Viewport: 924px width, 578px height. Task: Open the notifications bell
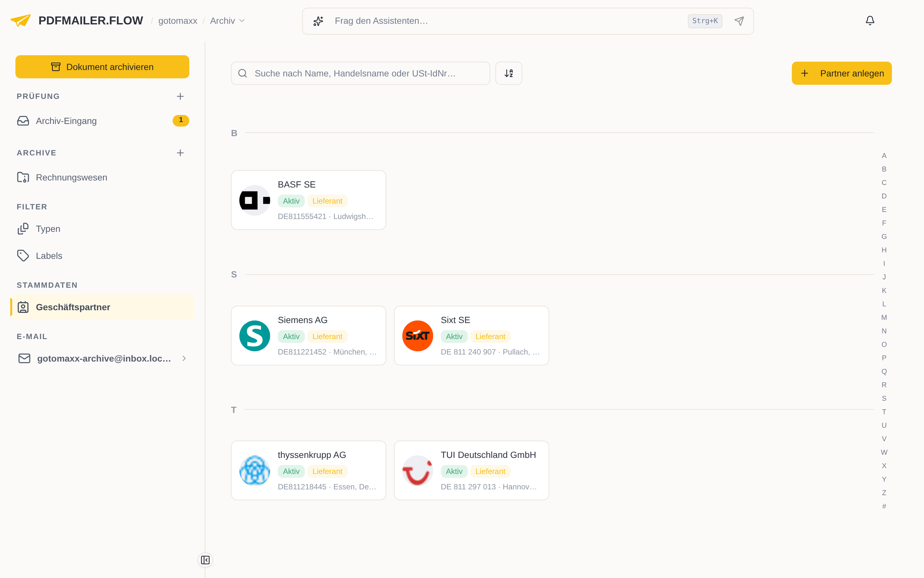coord(870,21)
